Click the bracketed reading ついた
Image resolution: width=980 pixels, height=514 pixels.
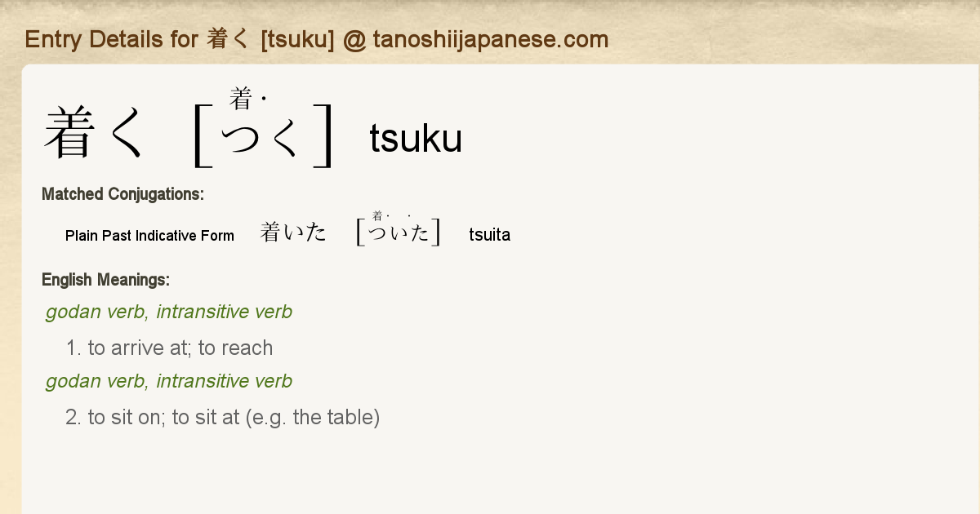[x=399, y=233]
